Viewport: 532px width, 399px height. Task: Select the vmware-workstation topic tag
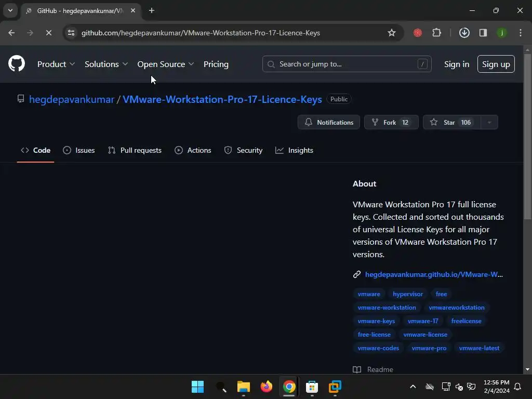point(387,308)
